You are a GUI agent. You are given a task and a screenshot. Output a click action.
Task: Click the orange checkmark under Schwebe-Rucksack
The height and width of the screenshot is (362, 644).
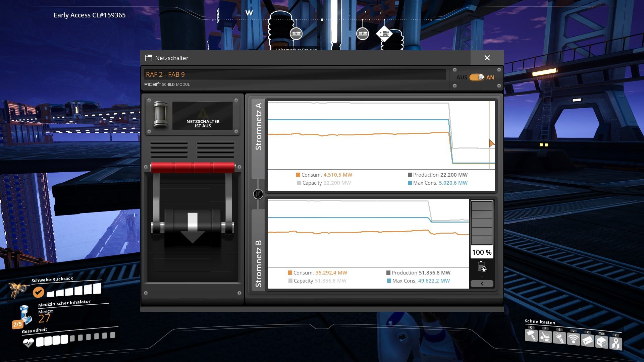(39, 292)
